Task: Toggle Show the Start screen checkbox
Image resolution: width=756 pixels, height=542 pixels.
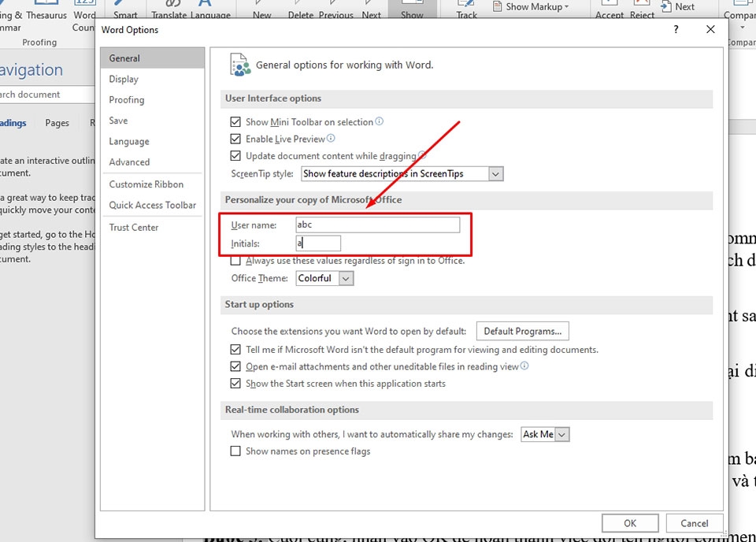Action: [235, 384]
